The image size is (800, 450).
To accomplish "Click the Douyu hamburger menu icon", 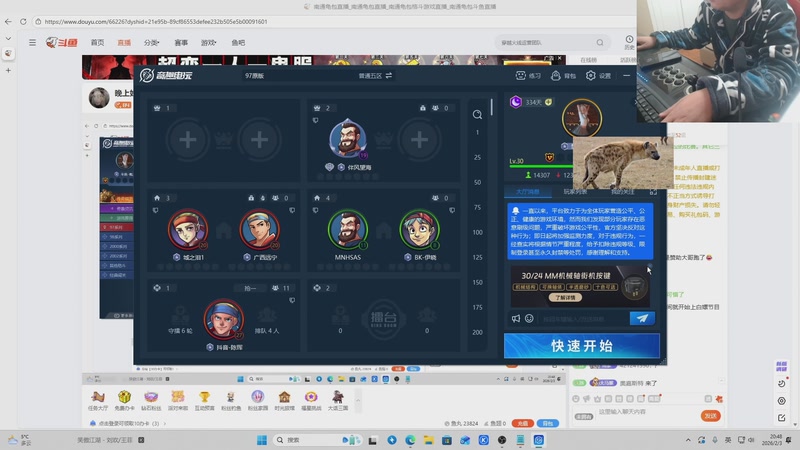I will [x=32, y=43].
